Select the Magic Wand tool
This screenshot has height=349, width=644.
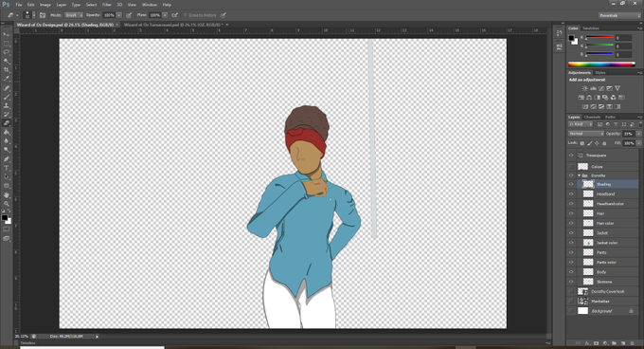7,61
